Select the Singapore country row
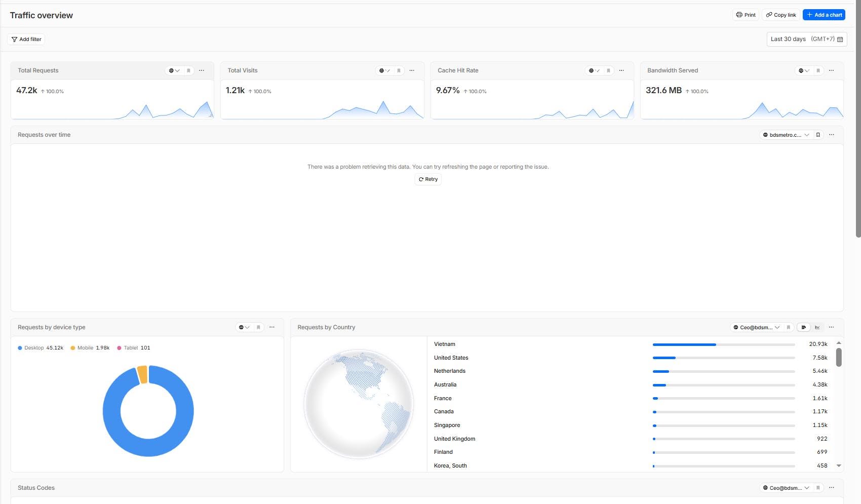This screenshot has width=861, height=504. point(631,425)
